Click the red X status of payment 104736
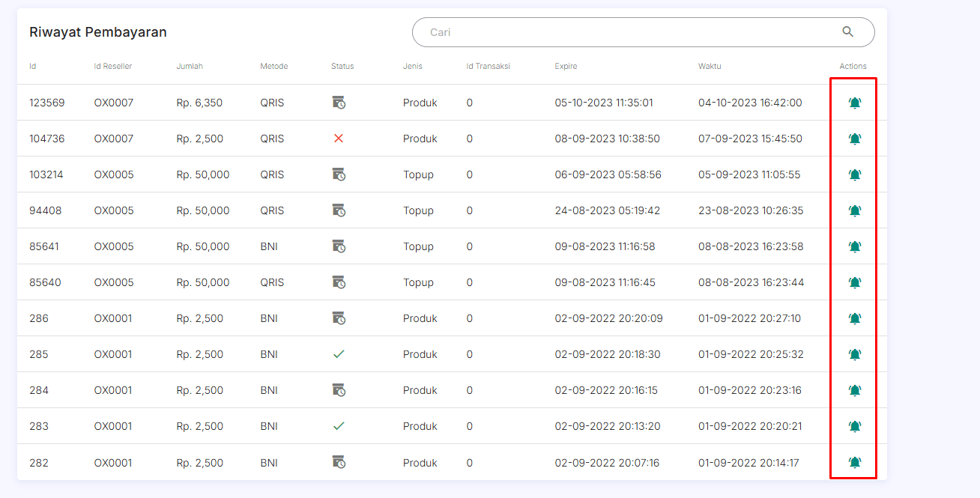 point(339,139)
